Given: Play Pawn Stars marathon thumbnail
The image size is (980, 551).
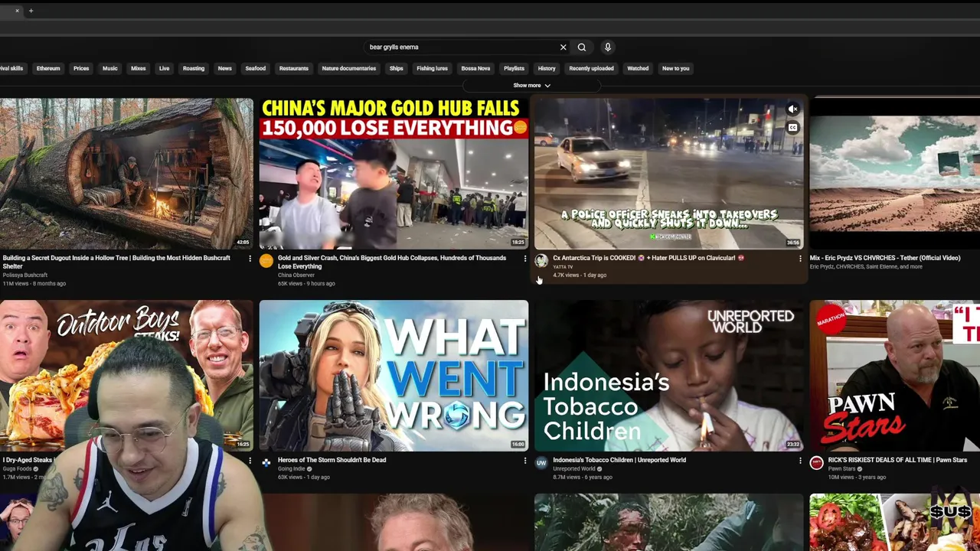Looking at the screenshot, I should point(894,375).
